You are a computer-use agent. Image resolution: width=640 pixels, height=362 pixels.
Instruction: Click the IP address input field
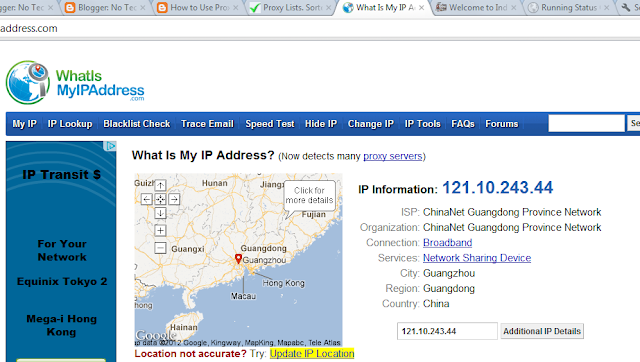pyautogui.click(x=447, y=331)
